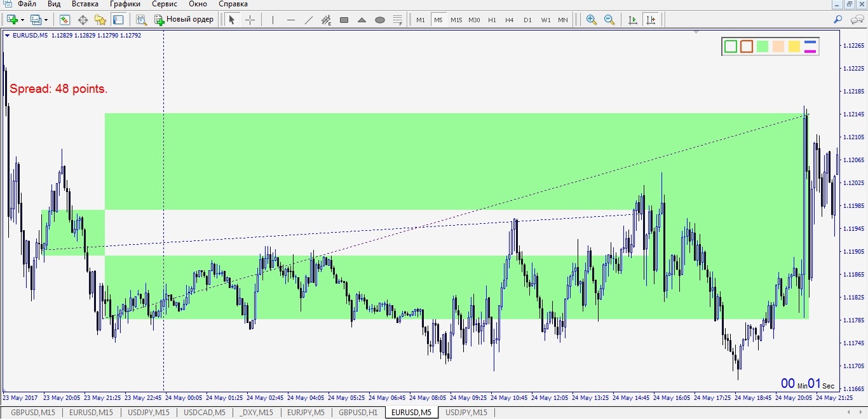The width and height of the screenshot is (868, 419).
Task: Click the Новый ордер button
Action: click(184, 20)
